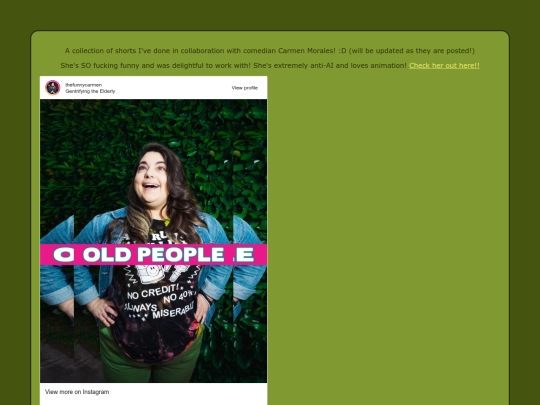The height and width of the screenshot is (405, 540).
Task: Select the 'Gentrifying the Elderly' subtitle
Action: 90,91
